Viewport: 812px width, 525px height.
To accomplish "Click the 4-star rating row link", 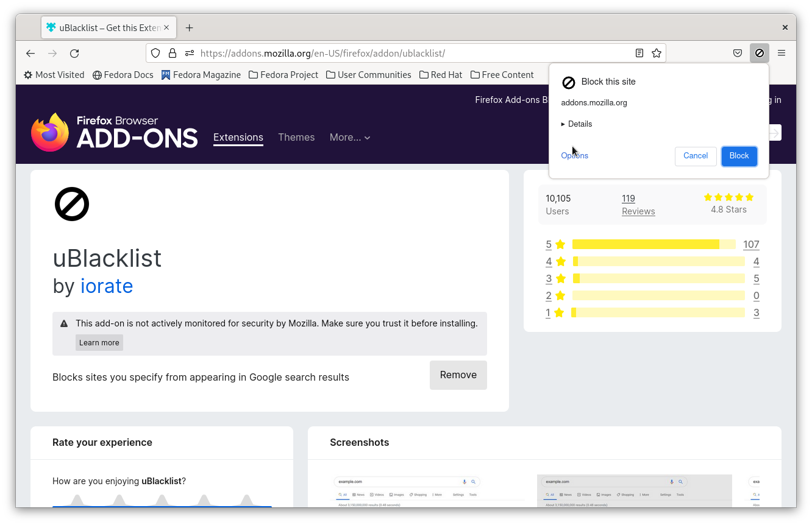I will point(556,261).
